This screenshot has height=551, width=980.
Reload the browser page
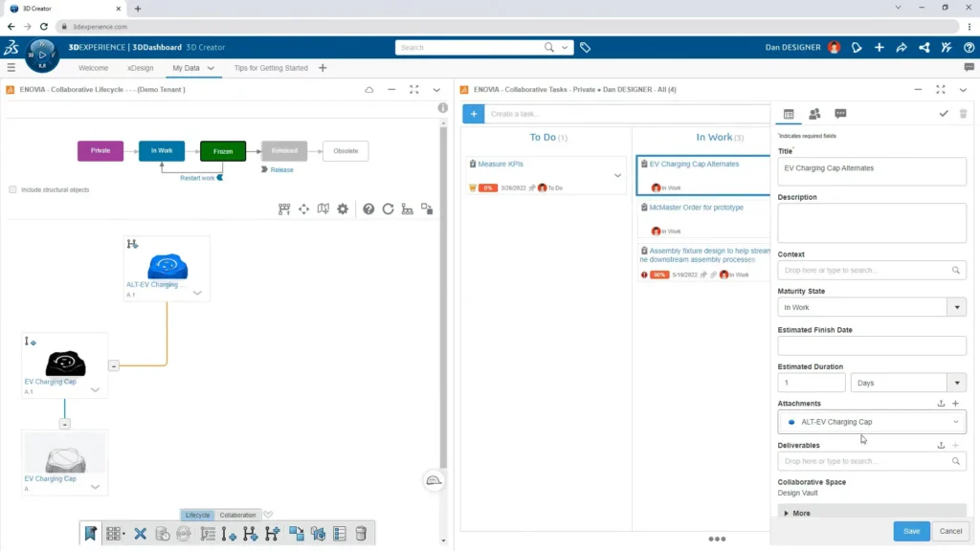pos(44,26)
